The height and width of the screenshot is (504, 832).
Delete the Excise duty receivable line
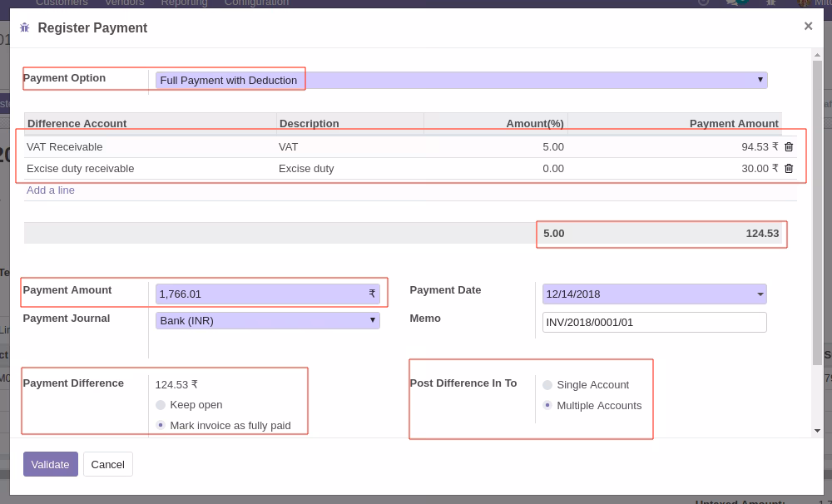(x=789, y=169)
